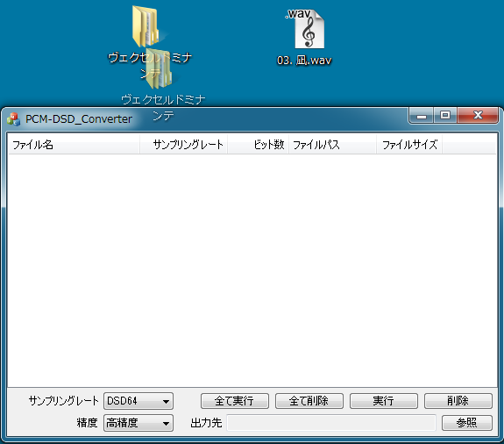Click the dragged ghost folder ヴェクセルドミナンテ
The width and height of the screenshot is (504, 444).
159,68
